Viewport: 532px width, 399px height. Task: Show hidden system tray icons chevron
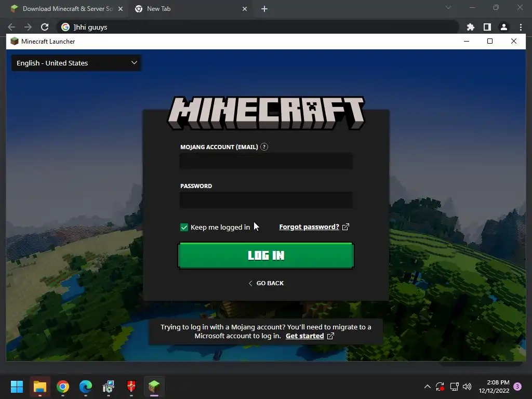point(428,387)
